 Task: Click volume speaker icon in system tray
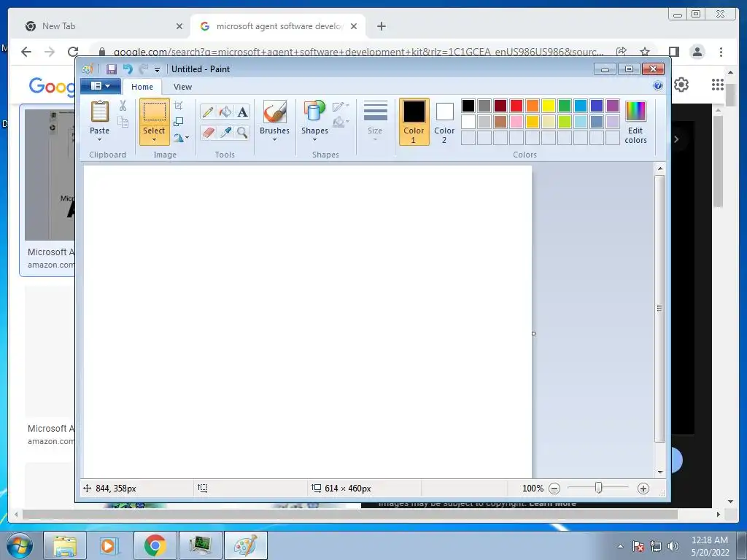(x=673, y=546)
